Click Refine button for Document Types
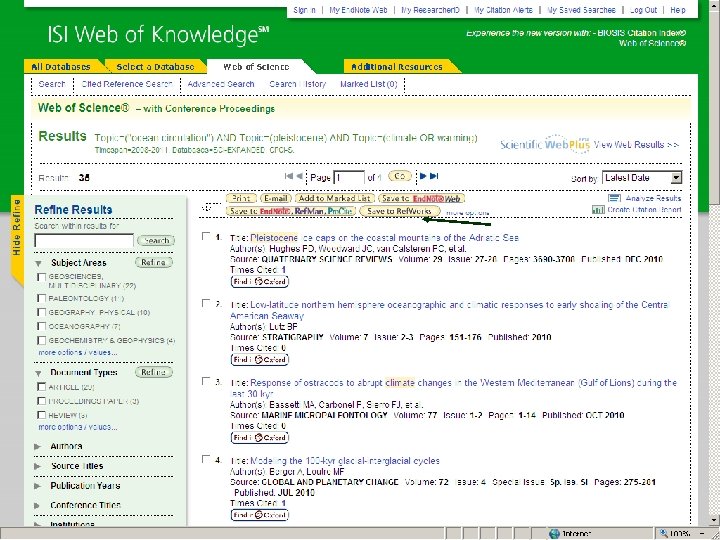Viewport: 720px width, 540px height. (154, 372)
